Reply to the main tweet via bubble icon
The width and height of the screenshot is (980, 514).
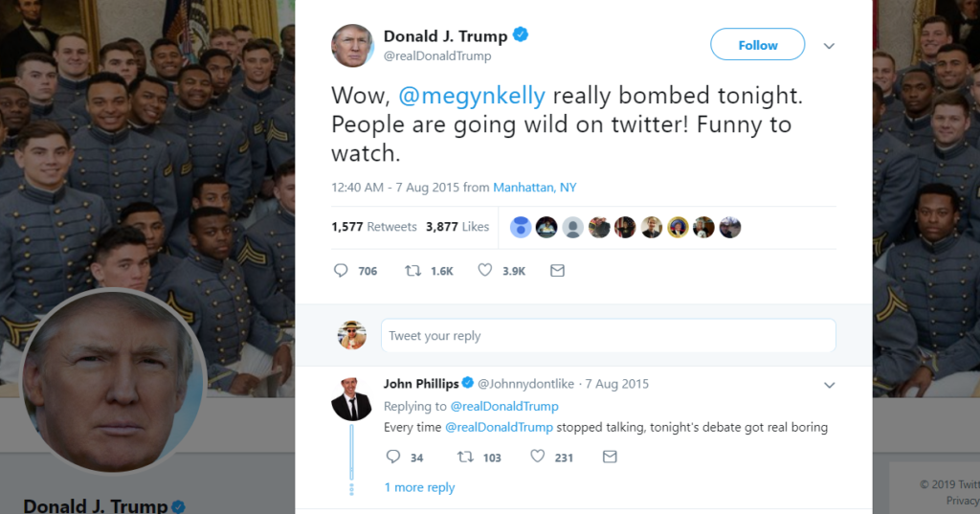(x=341, y=271)
